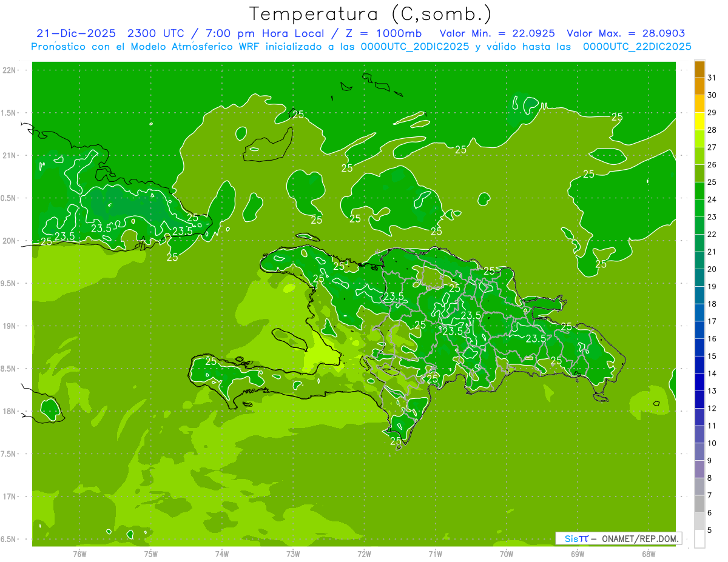Click '7:00 pm Hora Local' in header
The width and height of the screenshot is (728, 562).
click(265, 33)
